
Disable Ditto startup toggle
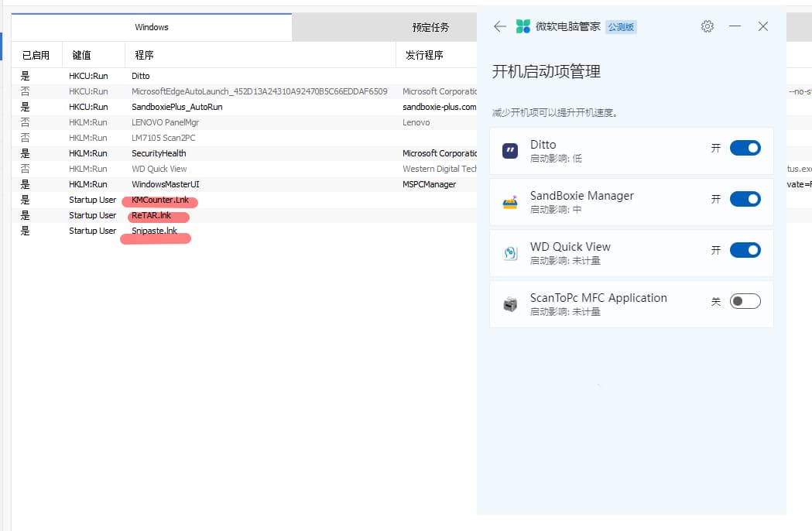(x=745, y=148)
